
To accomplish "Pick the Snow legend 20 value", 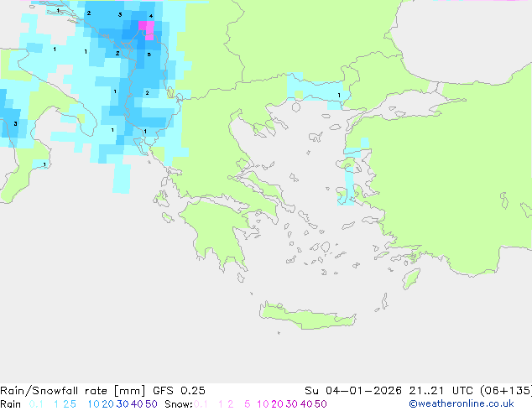I will pyautogui.click(x=277, y=404).
